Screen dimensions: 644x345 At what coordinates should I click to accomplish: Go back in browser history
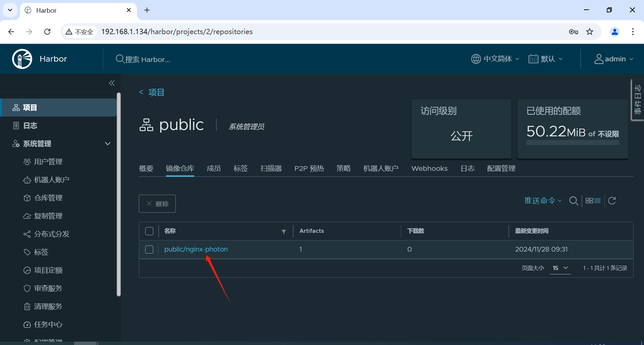pos(11,31)
